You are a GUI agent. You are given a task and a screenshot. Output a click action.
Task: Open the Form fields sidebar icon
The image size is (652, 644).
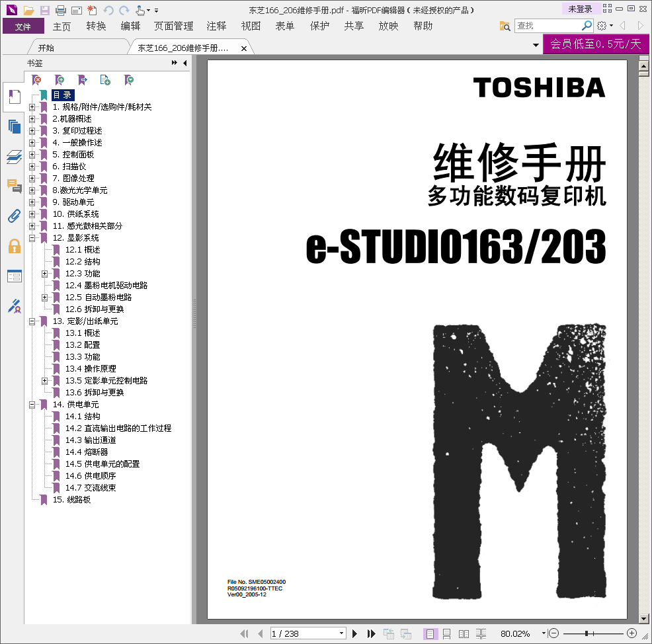tap(14, 276)
